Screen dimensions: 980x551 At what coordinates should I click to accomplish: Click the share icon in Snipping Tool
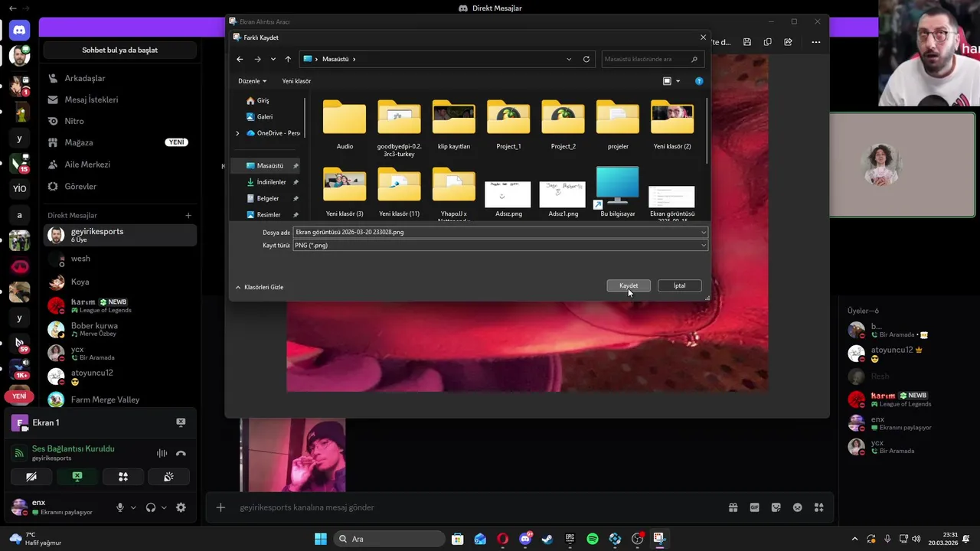tap(788, 42)
